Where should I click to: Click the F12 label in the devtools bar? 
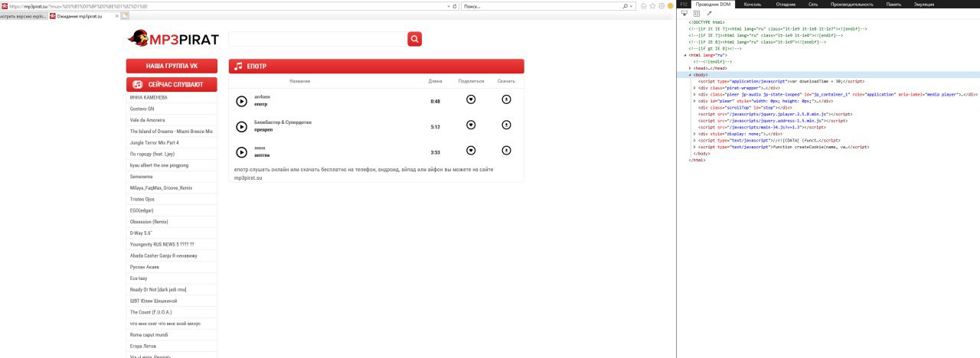(684, 4)
